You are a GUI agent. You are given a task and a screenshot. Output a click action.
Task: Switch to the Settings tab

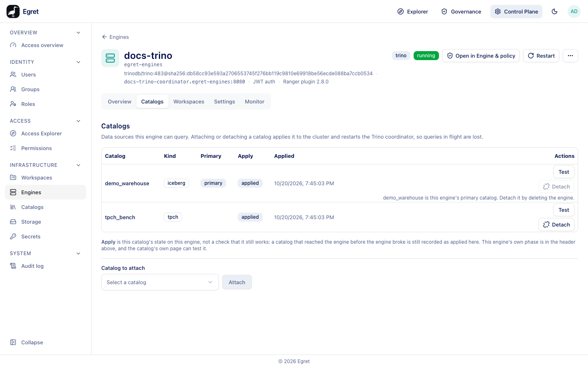click(225, 102)
